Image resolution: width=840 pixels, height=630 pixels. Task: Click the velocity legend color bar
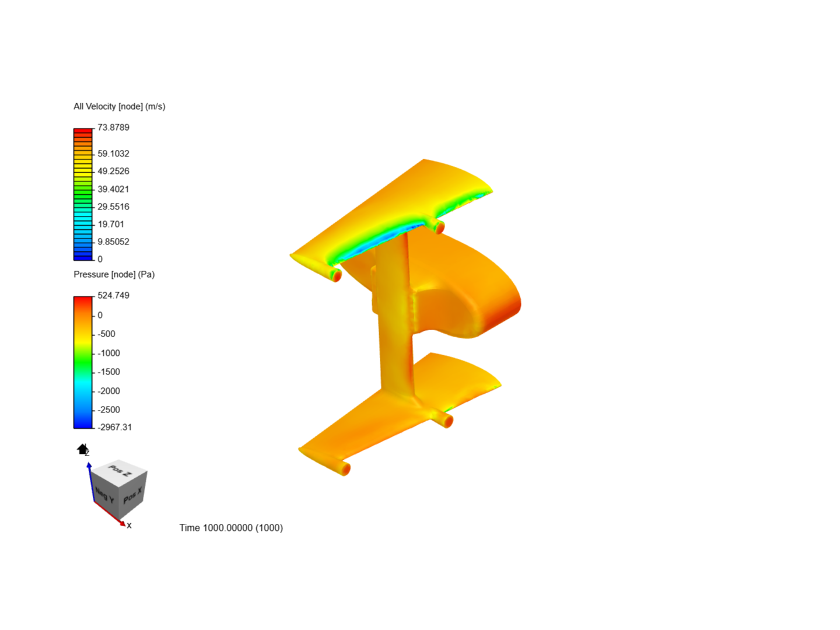click(x=83, y=194)
